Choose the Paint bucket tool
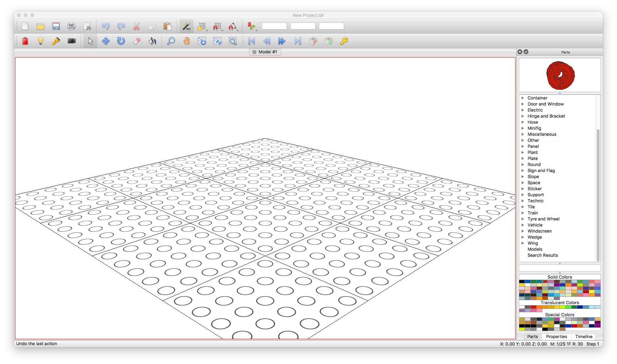The width and height of the screenshot is (617, 364). [x=152, y=41]
